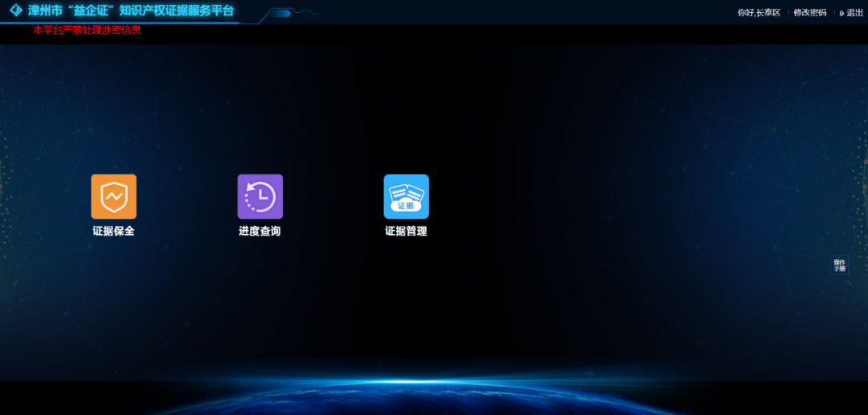Image resolution: width=868 pixels, height=415 pixels.
Task: Click the chart line inside the orange shield
Action: pyautogui.click(x=113, y=197)
